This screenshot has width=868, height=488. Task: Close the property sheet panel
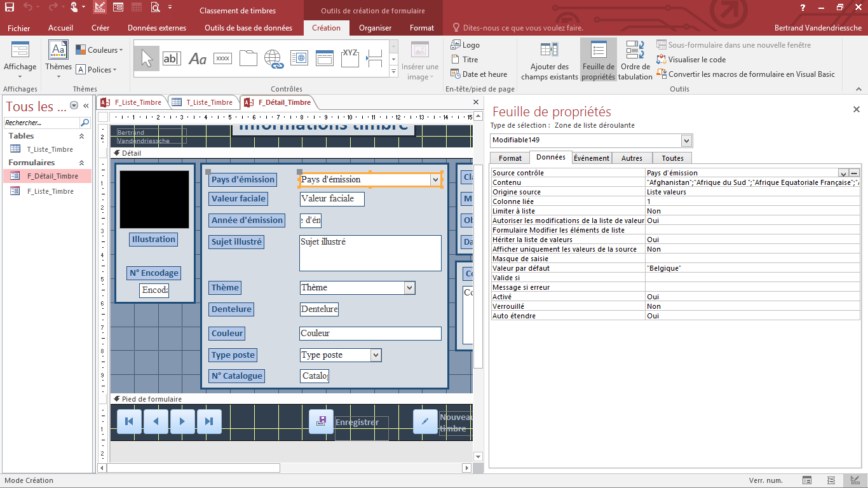click(x=856, y=110)
